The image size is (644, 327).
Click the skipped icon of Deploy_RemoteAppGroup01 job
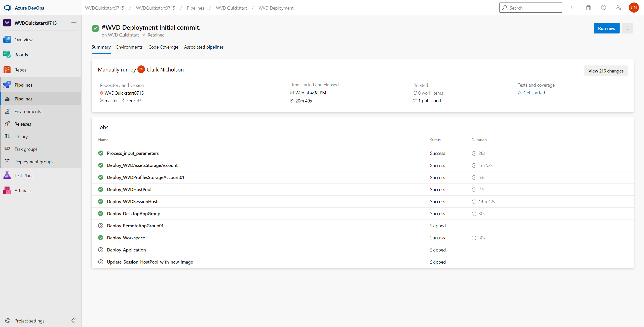point(101,226)
